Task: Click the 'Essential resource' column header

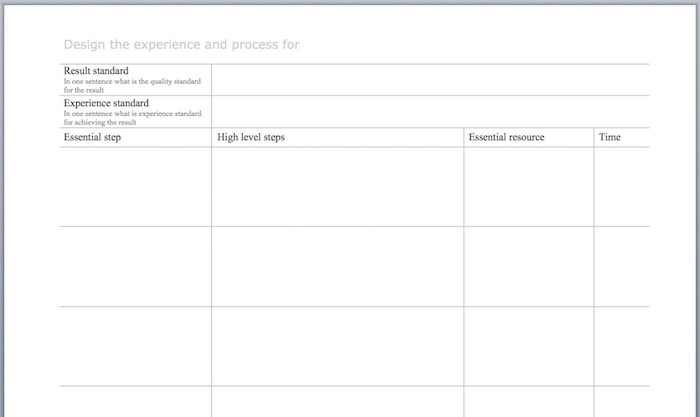Action: [x=506, y=137]
